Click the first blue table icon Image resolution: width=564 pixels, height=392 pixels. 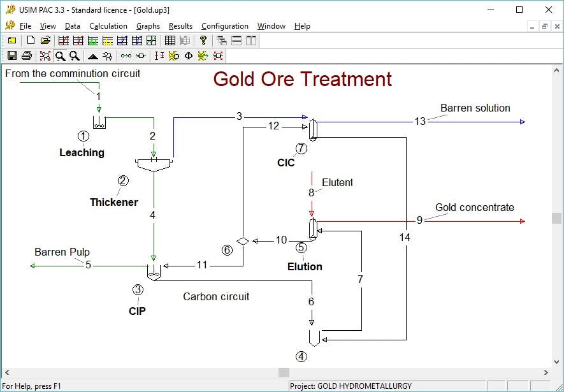point(122,41)
